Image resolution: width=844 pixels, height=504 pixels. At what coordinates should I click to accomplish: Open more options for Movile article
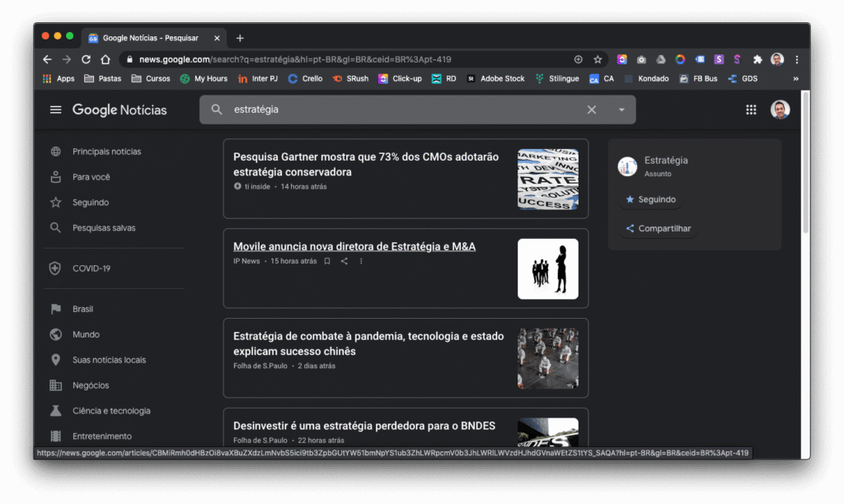[x=361, y=261]
